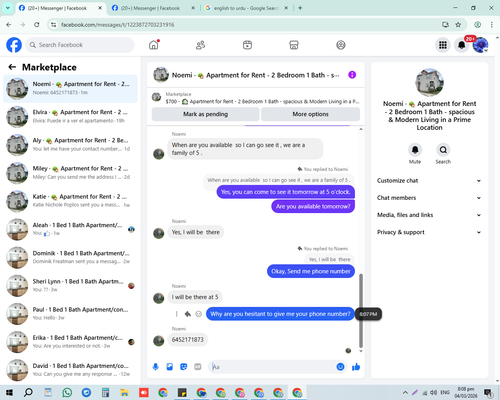Open the Marketplace storefront icon
The width and height of the screenshot is (500, 400).
click(x=294, y=45)
